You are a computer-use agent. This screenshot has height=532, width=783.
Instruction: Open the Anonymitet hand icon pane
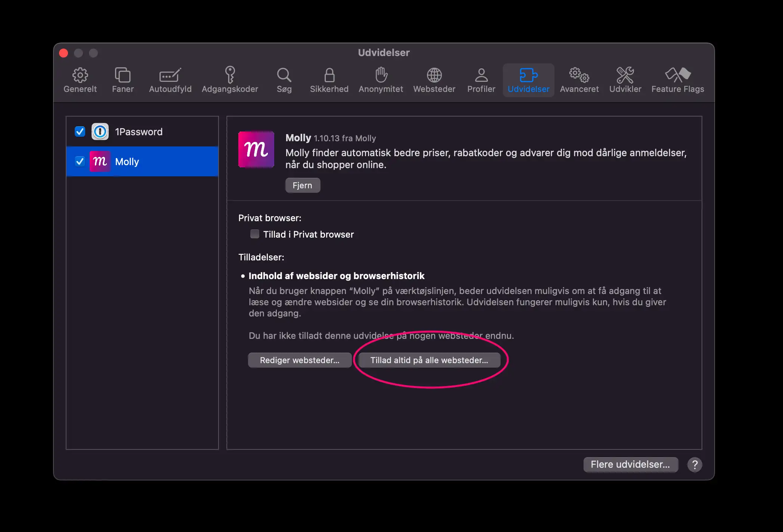tap(381, 80)
